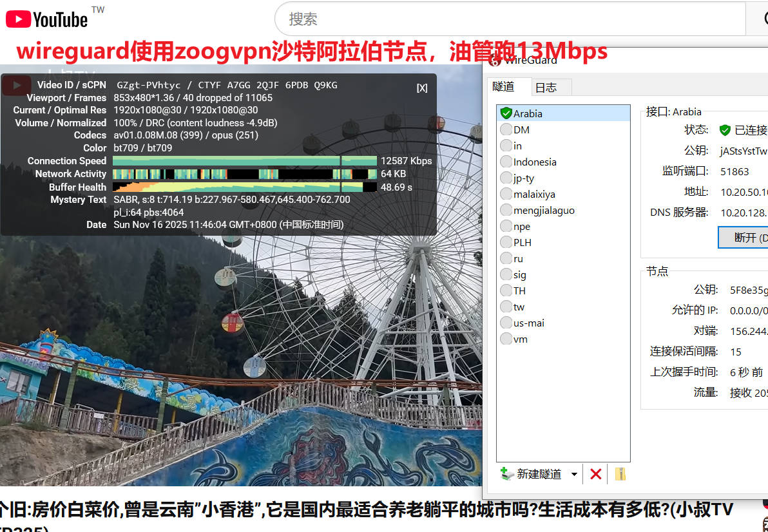768x532 pixels.
Task: Select the mengjialaguo tunnel entry
Action: 544,210
